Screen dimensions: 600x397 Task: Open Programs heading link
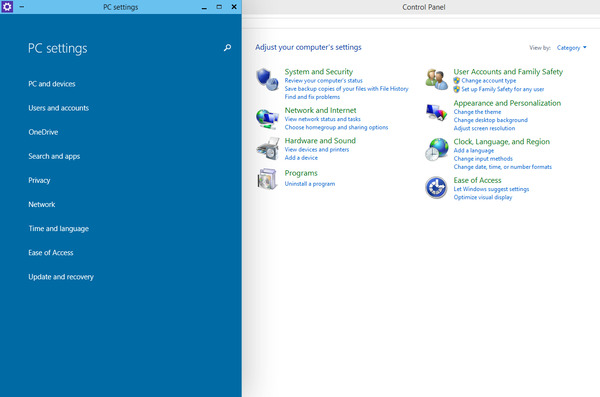tap(301, 173)
